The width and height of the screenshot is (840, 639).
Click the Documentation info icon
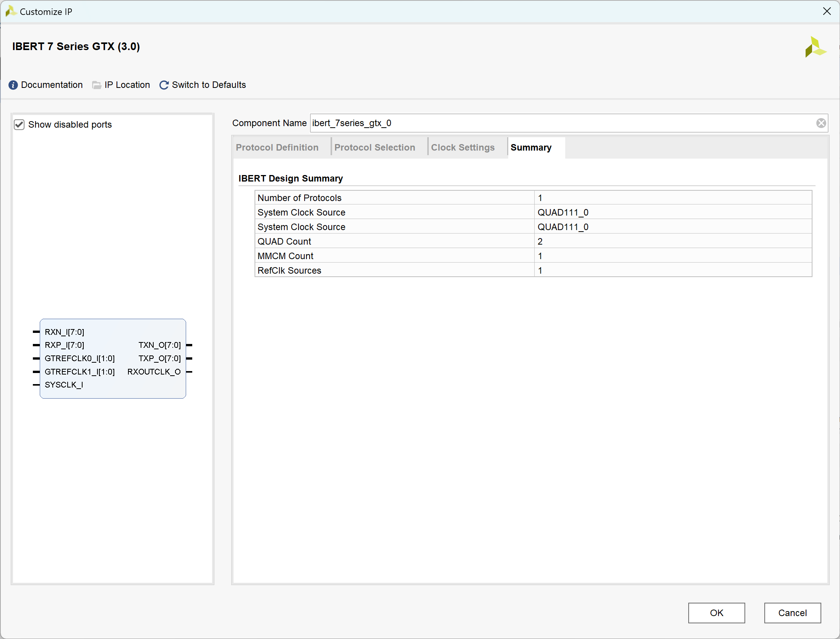click(x=13, y=85)
